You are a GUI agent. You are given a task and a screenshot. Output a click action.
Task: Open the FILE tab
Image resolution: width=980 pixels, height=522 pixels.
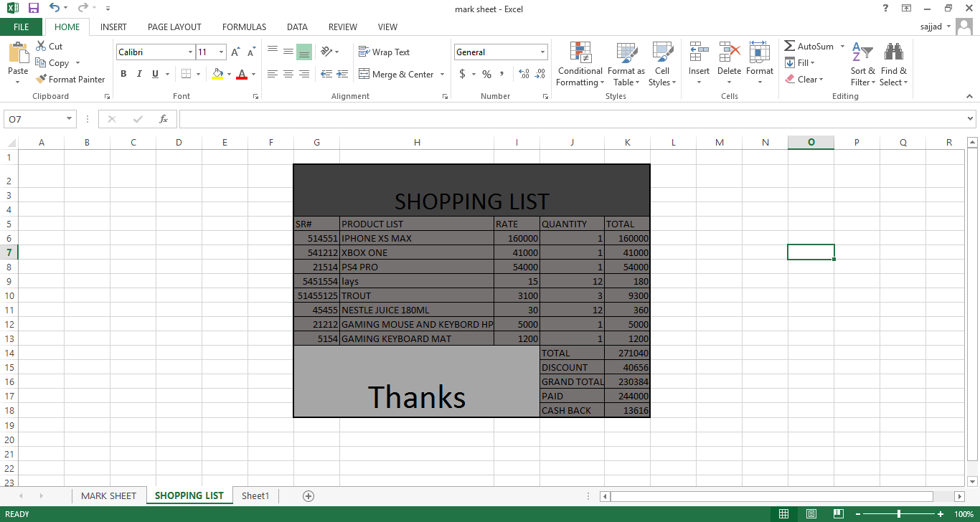22,27
